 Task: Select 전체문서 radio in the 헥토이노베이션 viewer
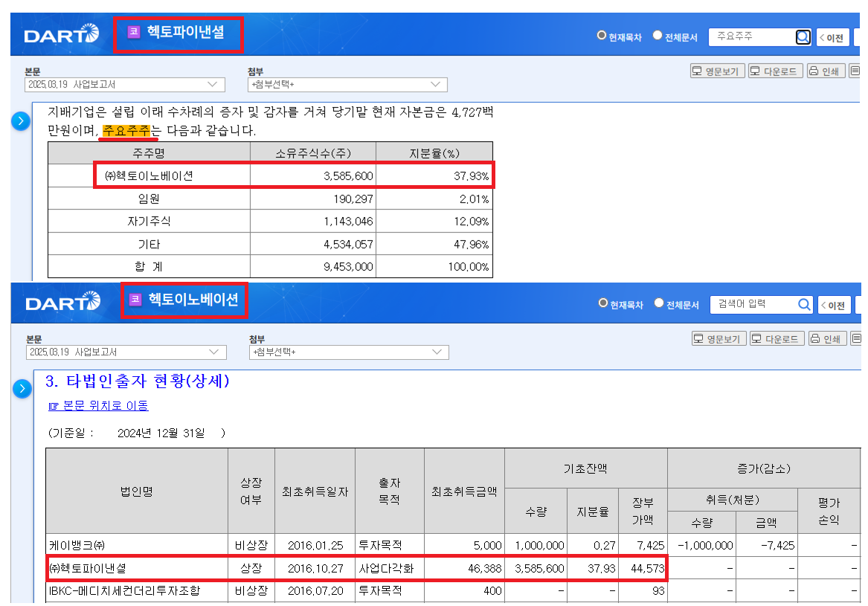click(659, 303)
